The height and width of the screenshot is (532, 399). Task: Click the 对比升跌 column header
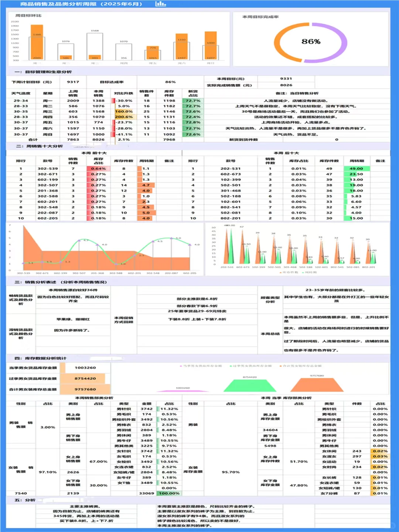click(x=123, y=93)
